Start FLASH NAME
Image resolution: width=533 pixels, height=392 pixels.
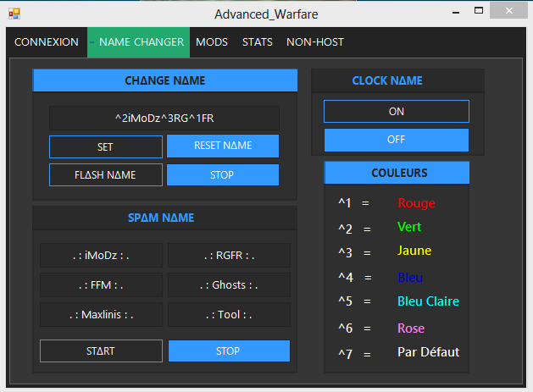106,174
